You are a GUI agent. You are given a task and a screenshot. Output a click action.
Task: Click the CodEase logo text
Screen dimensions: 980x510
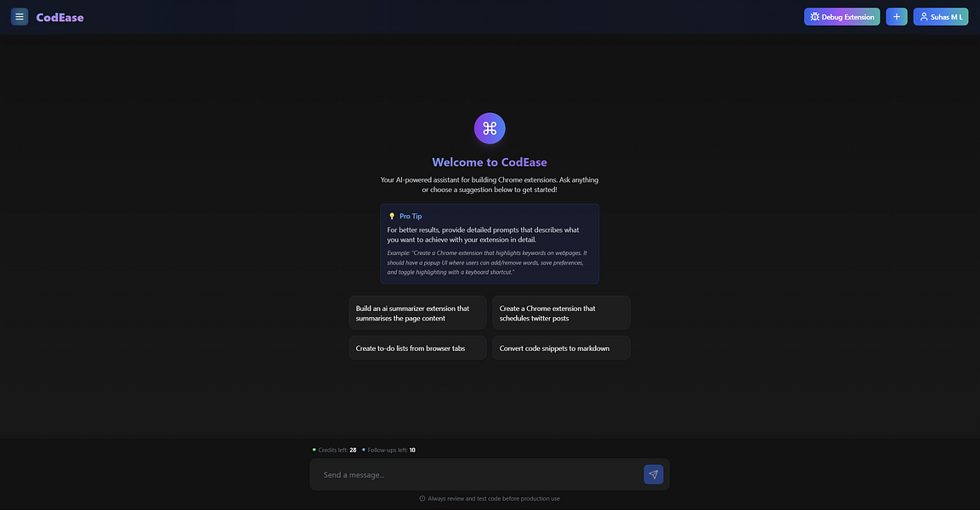pos(60,18)
